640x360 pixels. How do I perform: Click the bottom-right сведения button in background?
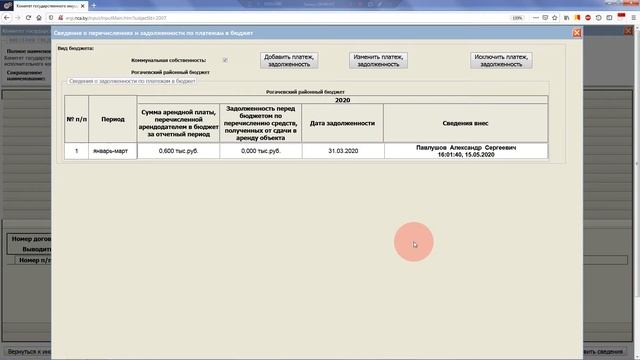click(x=605, y=351)
